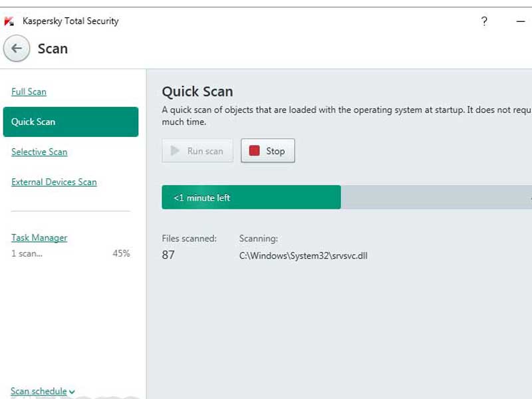Switch to Selective Scan
The width and height of the screenshot is (532, 399).
click(39, 152)
